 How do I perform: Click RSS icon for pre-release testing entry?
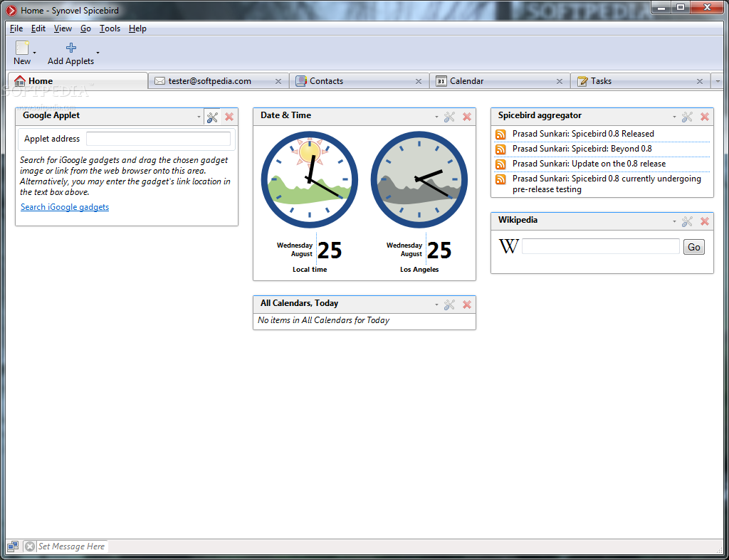coord(500,179)
